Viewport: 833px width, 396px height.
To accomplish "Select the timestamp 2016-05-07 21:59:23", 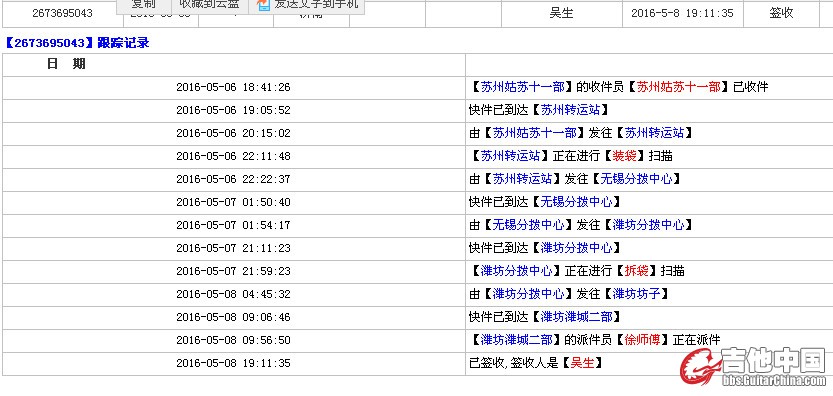I will 233,271.
